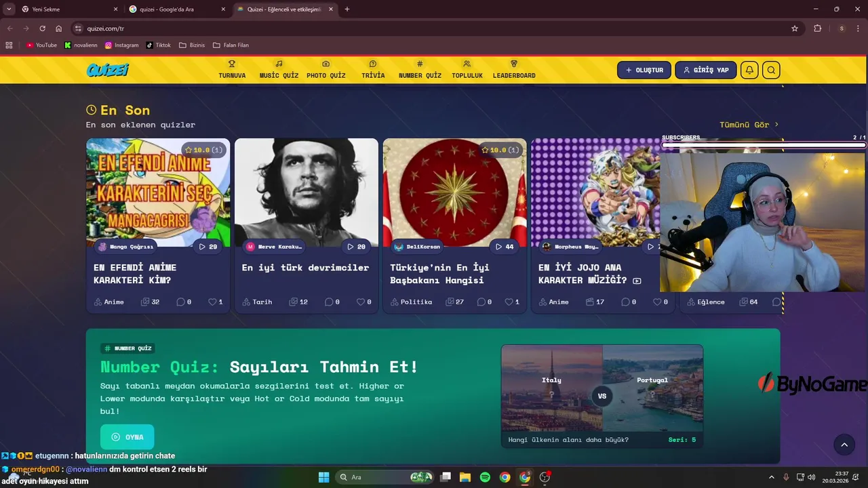Click the Politika category tag
The height and width of the screenshot is (488, 868).
coord(412,302)
